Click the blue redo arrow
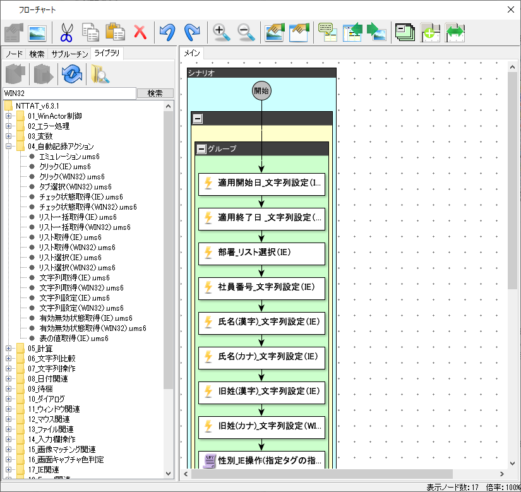The height and width of the screenshot is (492, 521). (x=192, y=33)
